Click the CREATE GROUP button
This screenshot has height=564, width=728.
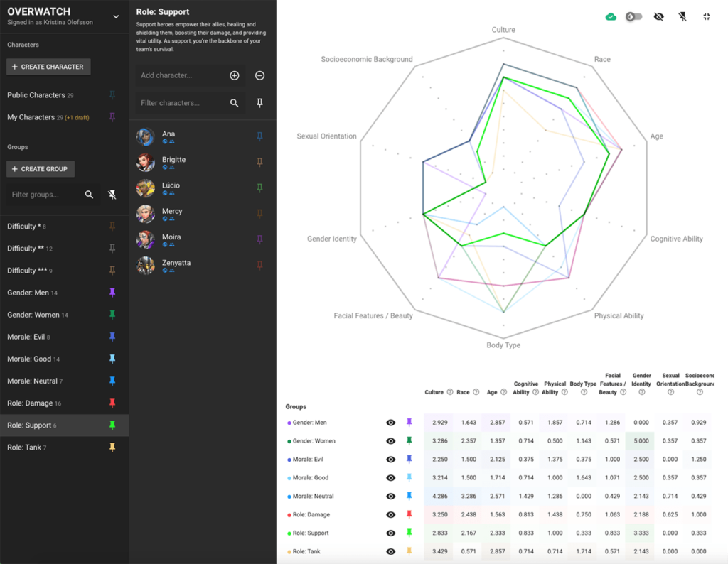tap(40, 168)
